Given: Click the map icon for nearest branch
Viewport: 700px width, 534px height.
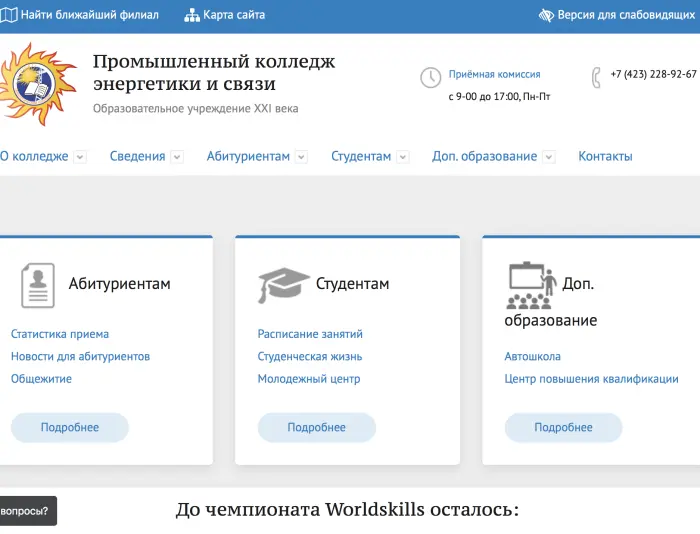Looking at the screenshot, I should pos(8,15).
